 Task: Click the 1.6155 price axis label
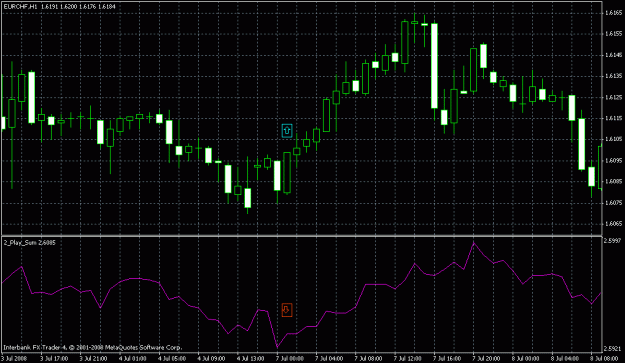(613, 34)
